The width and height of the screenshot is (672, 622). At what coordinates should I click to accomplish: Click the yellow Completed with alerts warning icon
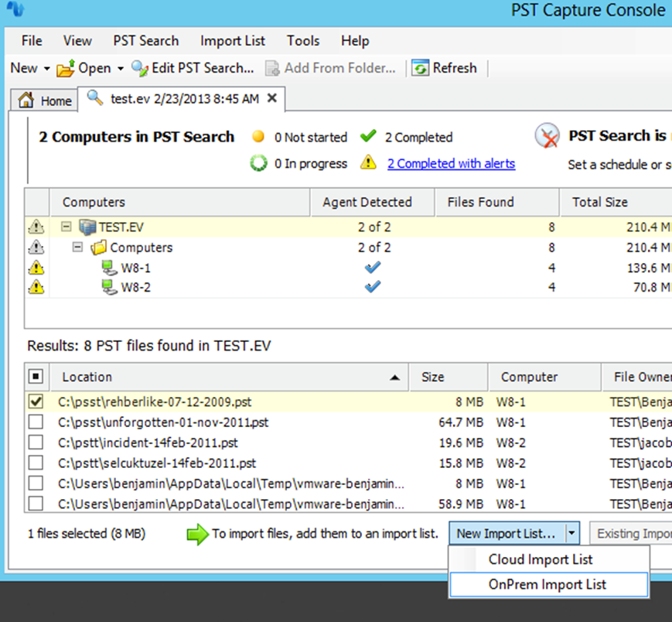[x=368, y=162]
